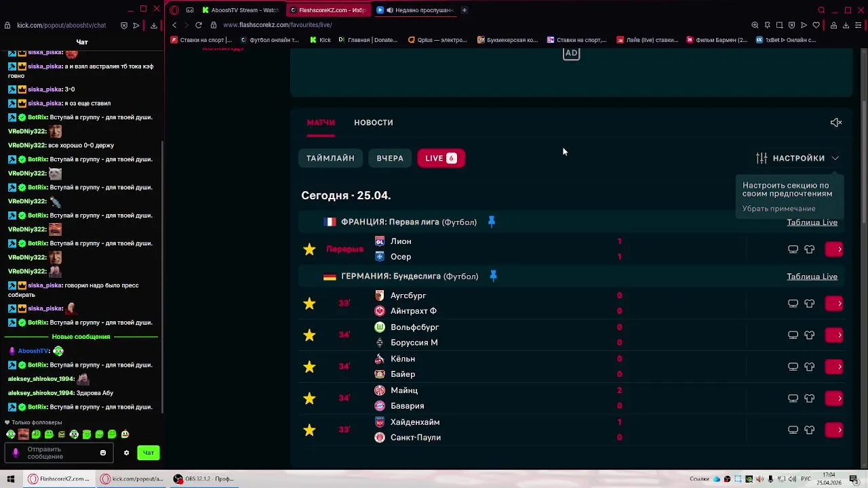
Task: Expand red arrow for Лион vs Осер
Action: pos(834,249)
